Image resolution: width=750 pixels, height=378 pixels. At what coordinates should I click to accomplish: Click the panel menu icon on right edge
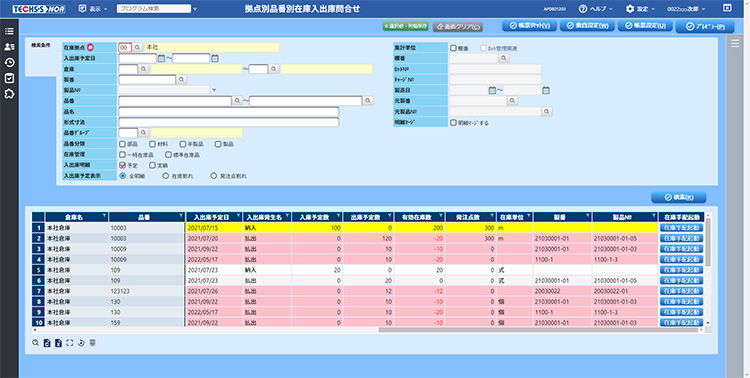click(x=735, y=44)
